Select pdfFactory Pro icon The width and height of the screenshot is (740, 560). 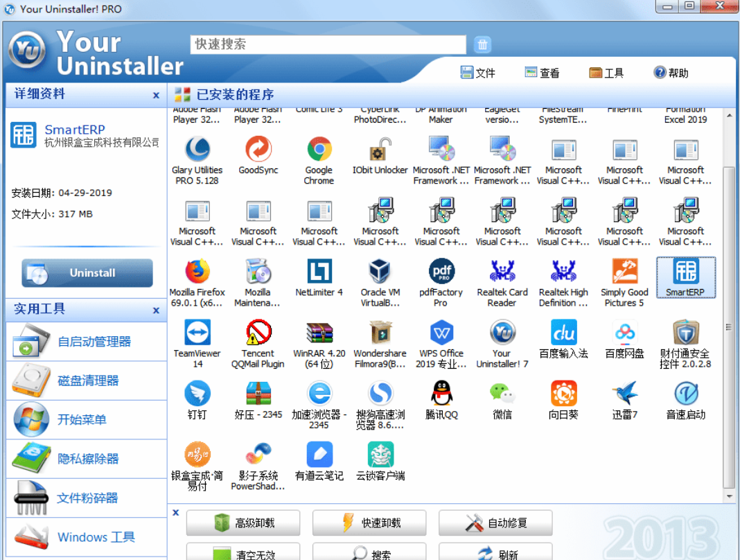click(x=441, y=272)
